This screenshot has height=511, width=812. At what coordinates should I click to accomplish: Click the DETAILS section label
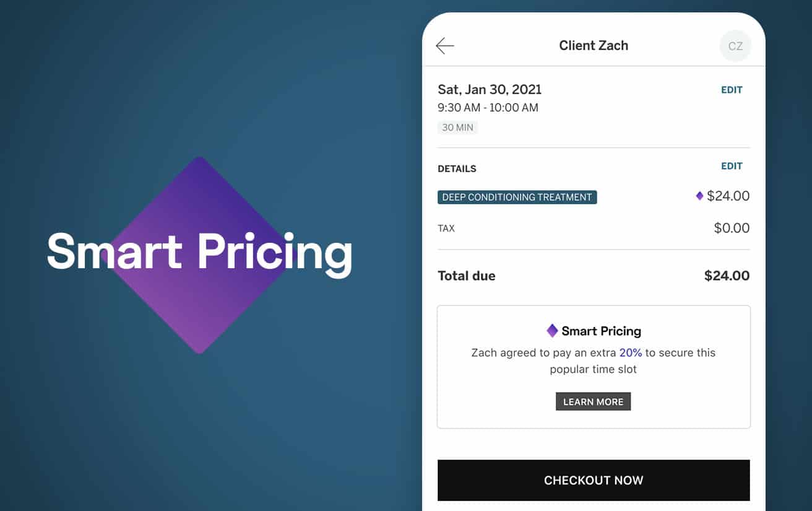click(457, 168)
